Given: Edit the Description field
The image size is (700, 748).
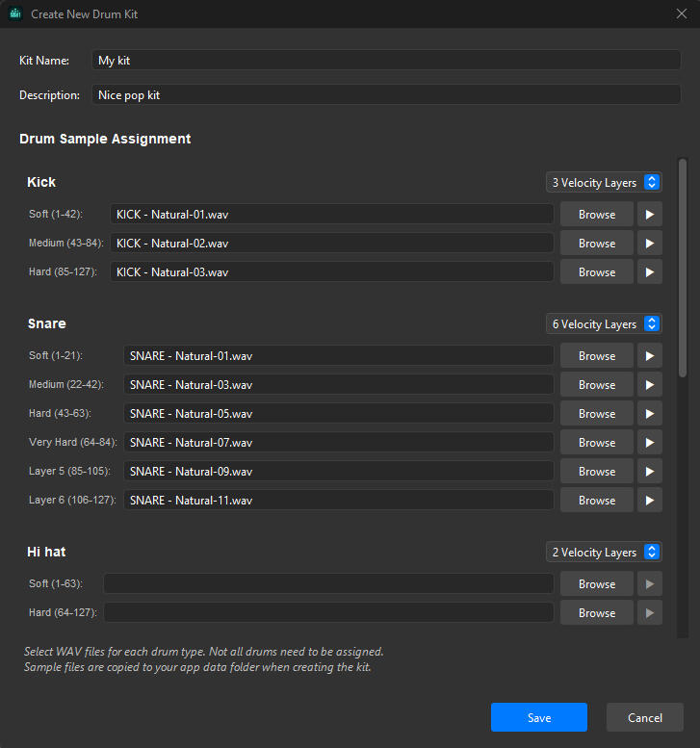Looking at the screenshot, I should tap(385, 96).
